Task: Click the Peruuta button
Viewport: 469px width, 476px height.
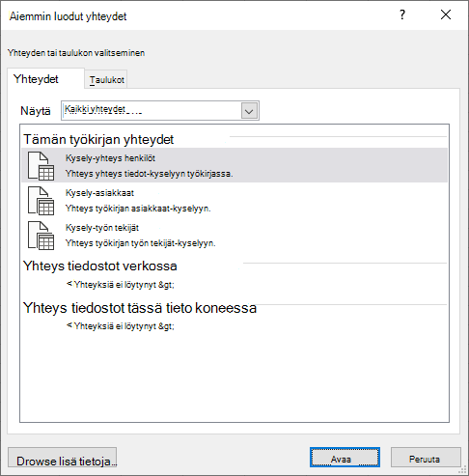Action: [426, 458]
